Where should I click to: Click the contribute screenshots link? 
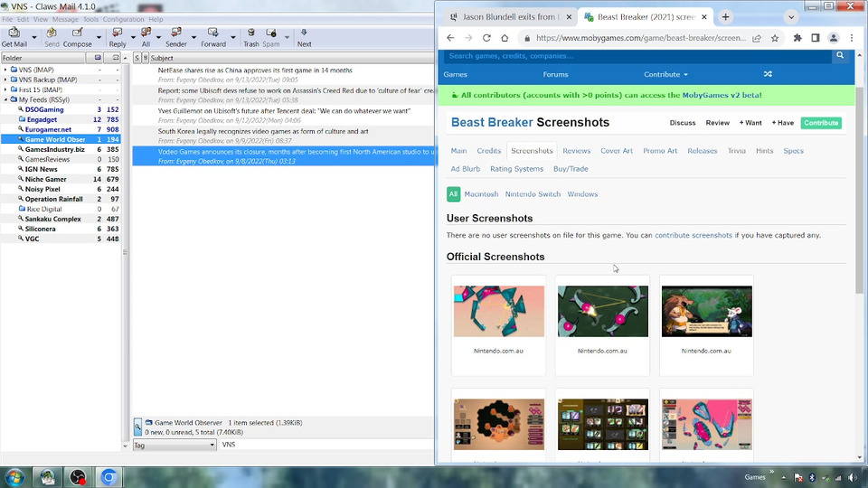tap(693, 235)
